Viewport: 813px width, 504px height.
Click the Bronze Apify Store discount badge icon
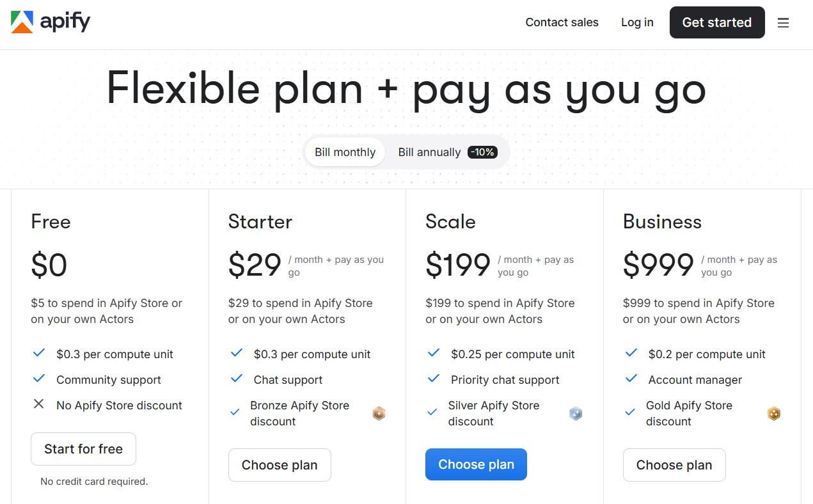point(379,413)
